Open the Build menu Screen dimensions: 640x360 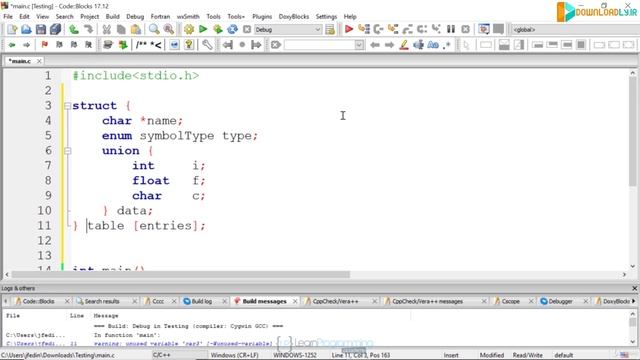pyautogui.click(x=112, y=16)
